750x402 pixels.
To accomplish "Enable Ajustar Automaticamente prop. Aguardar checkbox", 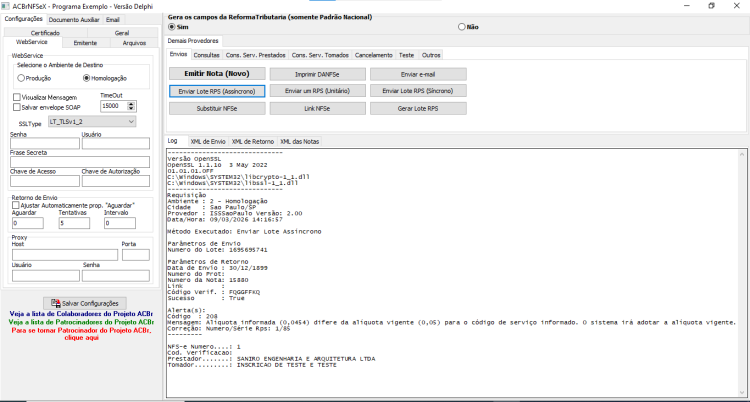I will (x=16, y=205).
